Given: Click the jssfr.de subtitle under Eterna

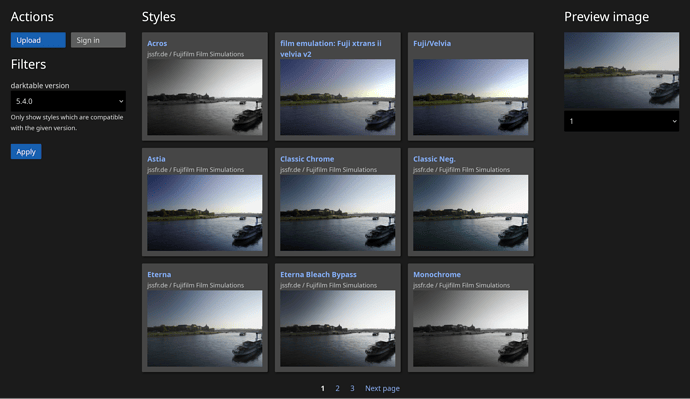Looking at the screenshot, I should tap(195, 286).
